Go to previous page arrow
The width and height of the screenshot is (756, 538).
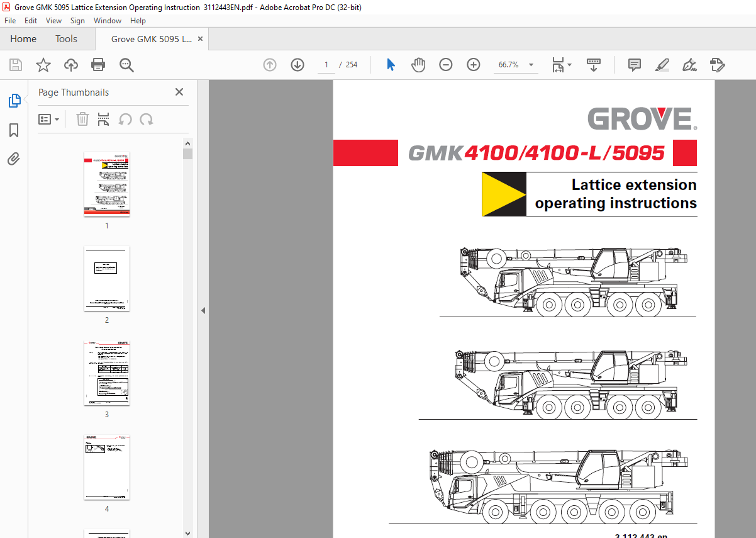point(270,65)
